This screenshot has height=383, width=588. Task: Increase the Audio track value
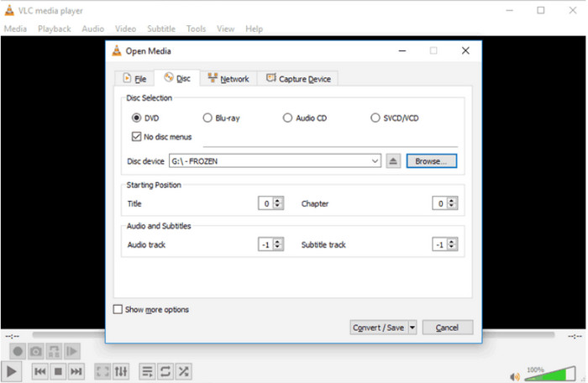pyautogui.click(x=277, y=241)
